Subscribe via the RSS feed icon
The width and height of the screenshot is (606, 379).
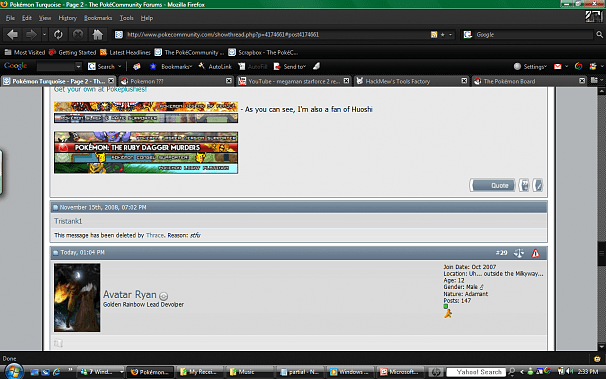434,35
